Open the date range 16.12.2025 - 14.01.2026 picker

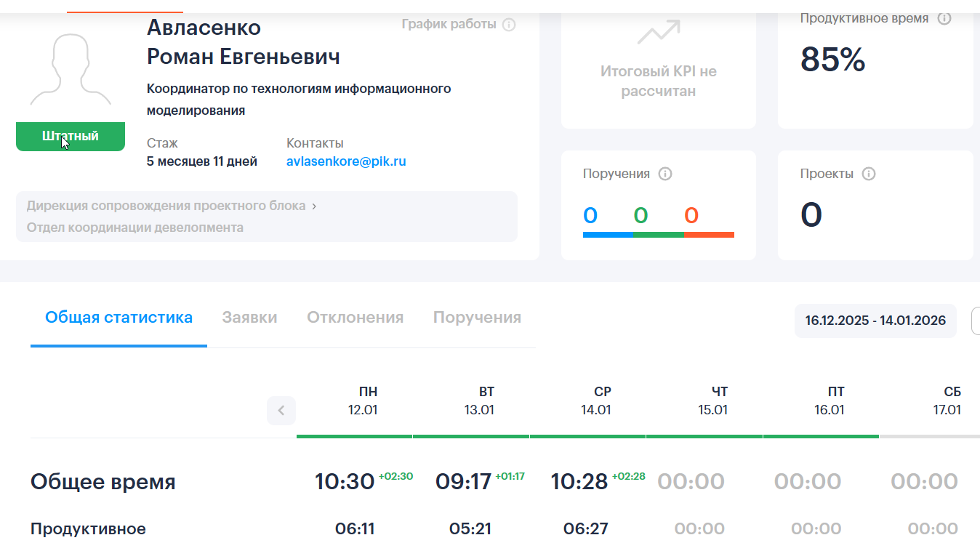[875, 321]
